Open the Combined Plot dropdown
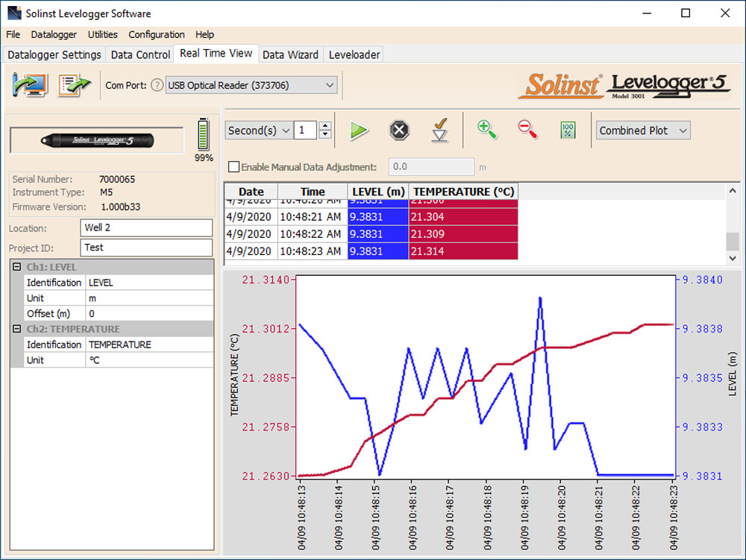 click(642, 130)
